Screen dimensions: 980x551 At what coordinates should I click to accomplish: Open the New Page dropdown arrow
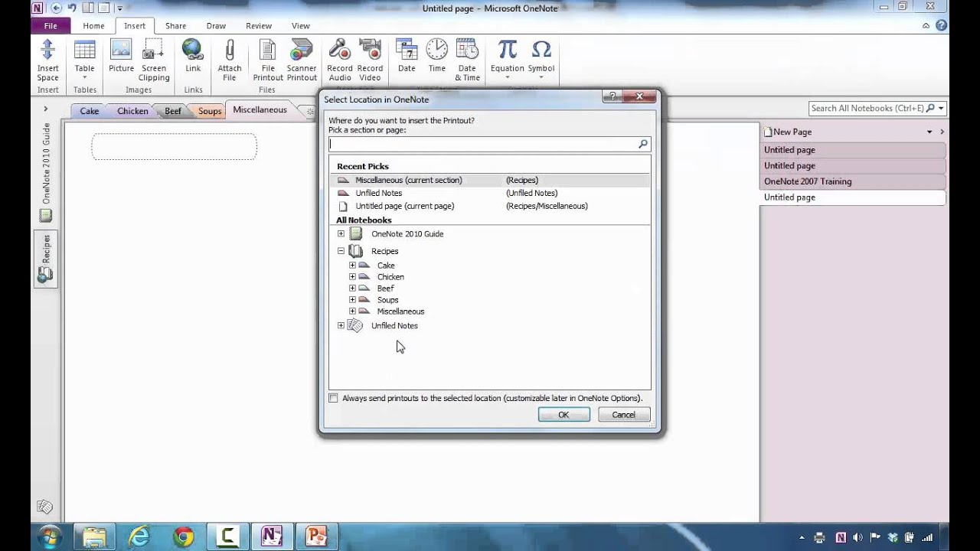pyautogui.click(x=929, y=132)
